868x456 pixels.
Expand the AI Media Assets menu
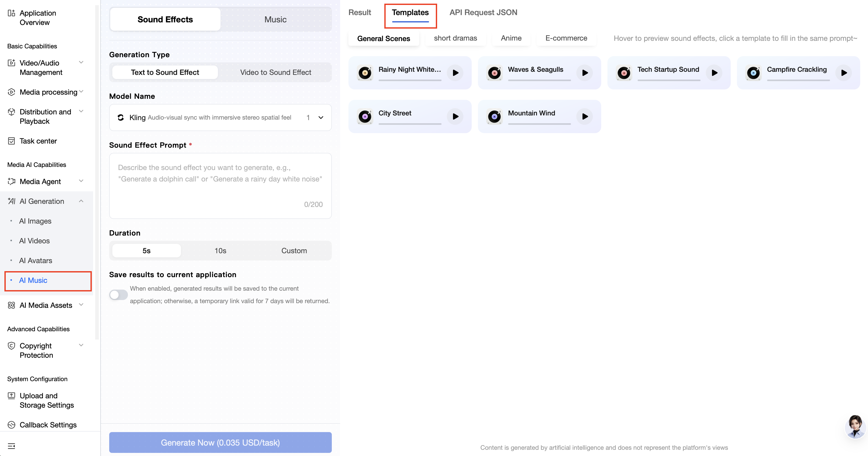click(81, 305)
